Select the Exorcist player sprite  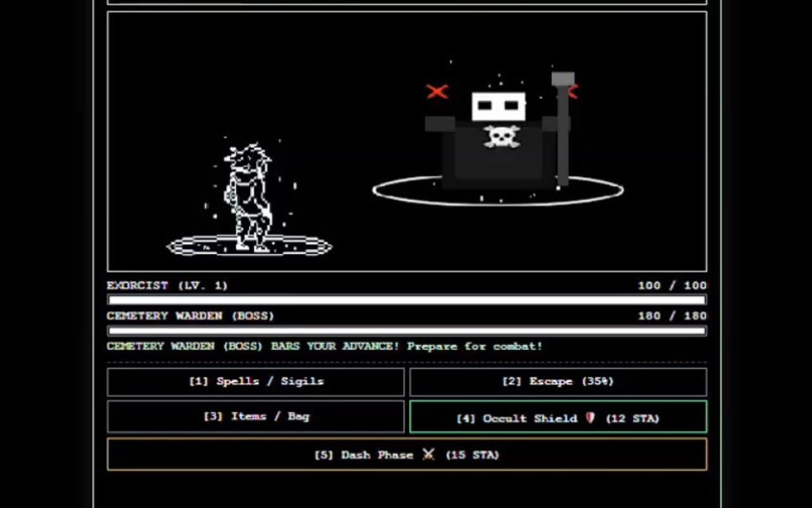pyautogui.click(x=247, y=197)
